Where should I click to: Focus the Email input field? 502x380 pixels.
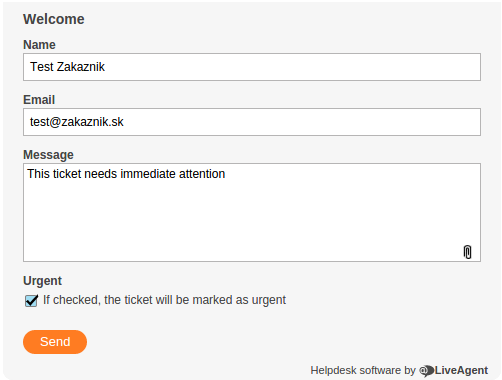(252, 122)
